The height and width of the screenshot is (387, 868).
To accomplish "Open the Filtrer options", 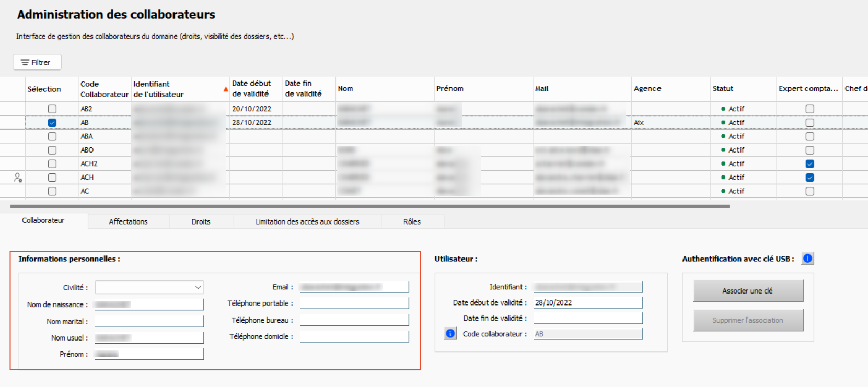I will coord(37,62).
